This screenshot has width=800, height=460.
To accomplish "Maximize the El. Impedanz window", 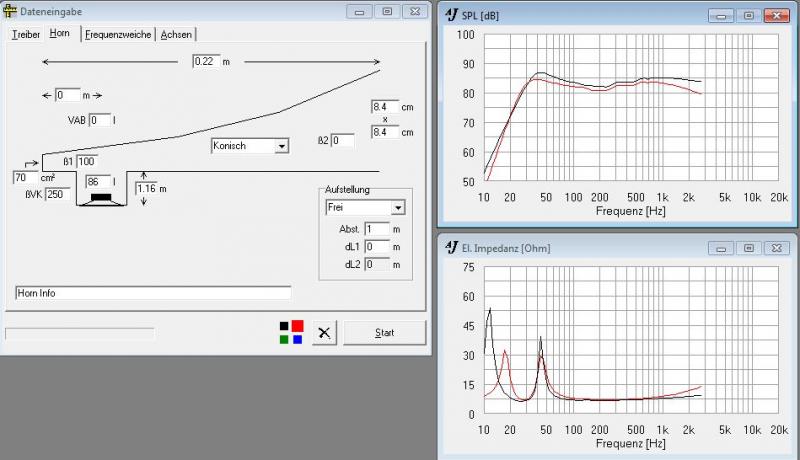I will 749,248.
